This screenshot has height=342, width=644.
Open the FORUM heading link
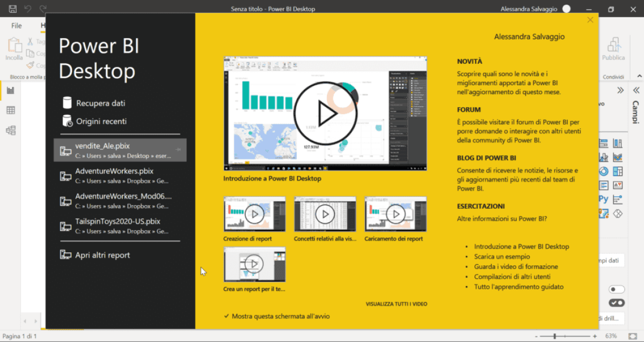pos(468,110)
